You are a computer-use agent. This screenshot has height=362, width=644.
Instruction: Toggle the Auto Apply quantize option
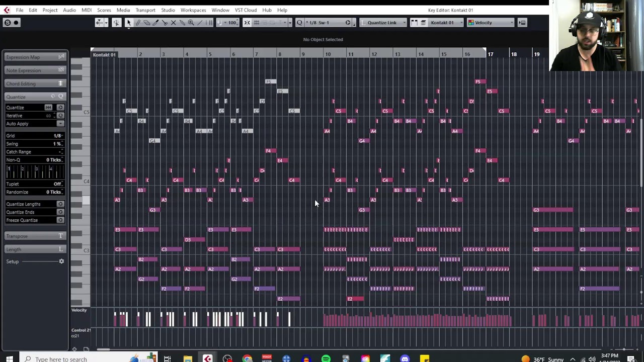tap(60, 124)
